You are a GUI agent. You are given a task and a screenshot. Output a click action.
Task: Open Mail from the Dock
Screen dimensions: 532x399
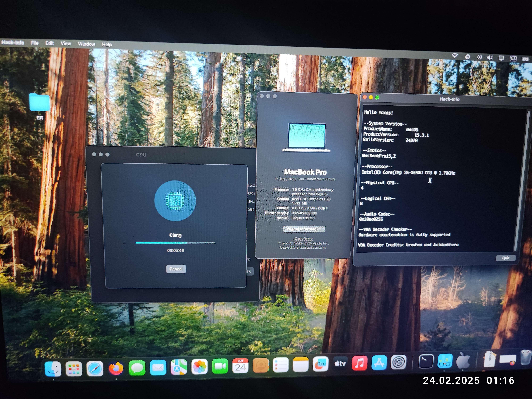pos(158,367)
